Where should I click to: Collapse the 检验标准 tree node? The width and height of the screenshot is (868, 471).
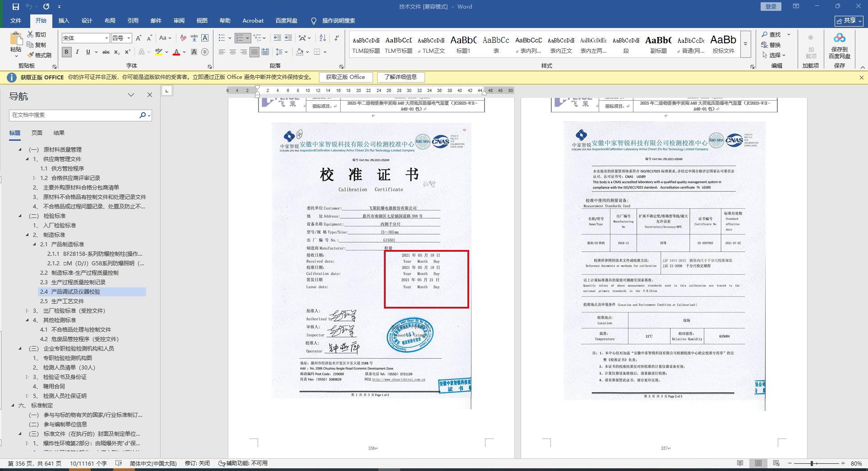tap(20, 216)
